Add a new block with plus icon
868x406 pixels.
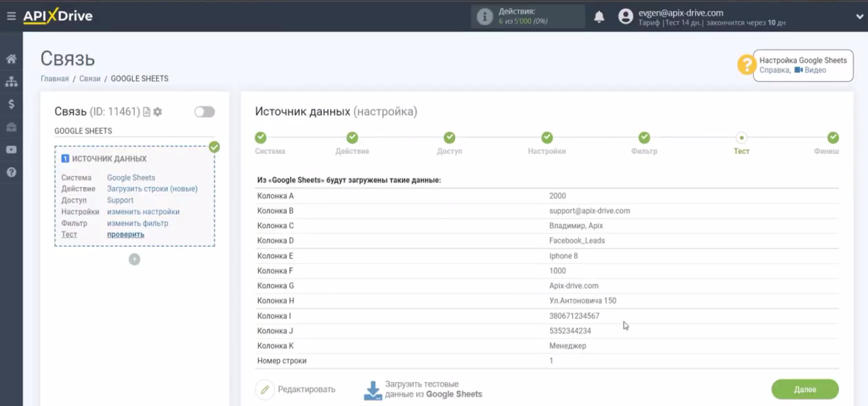[x=134, y=260]
